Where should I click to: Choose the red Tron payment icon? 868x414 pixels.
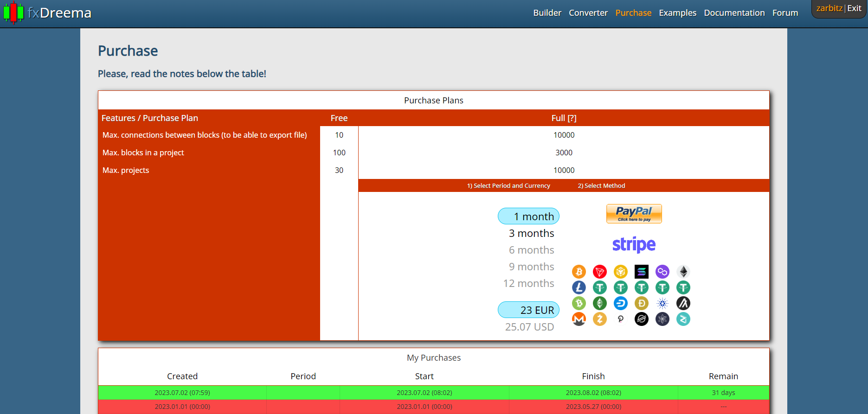pyautogui.click(x=600, y=272)
